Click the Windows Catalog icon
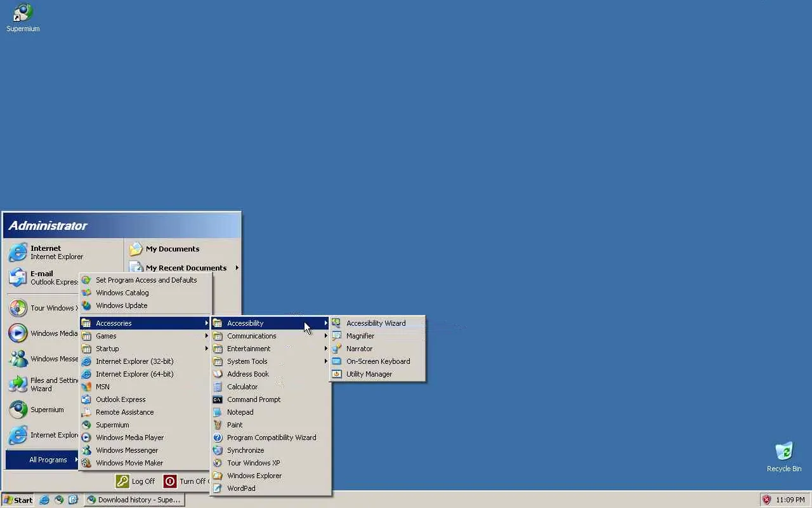 click(x=86, y=293)
